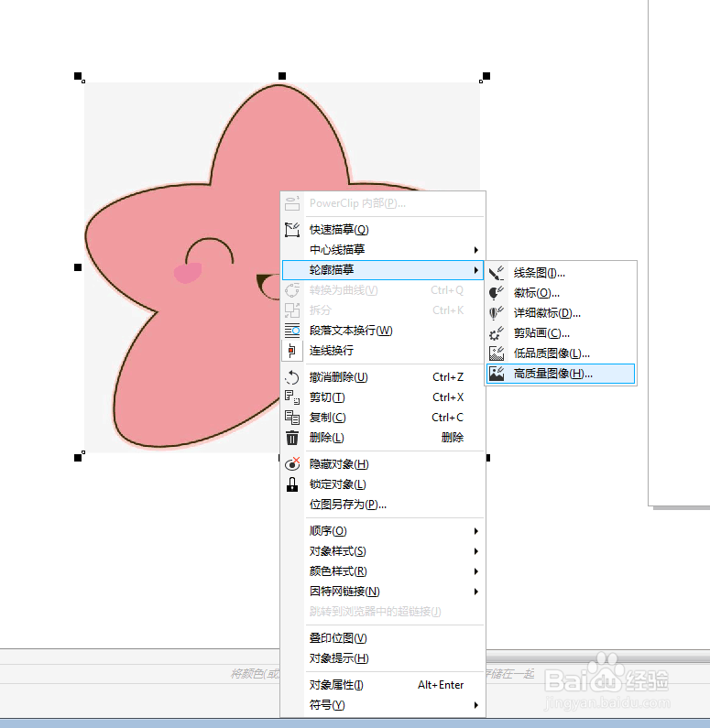Click the trash can delete icon

[292, 438]
